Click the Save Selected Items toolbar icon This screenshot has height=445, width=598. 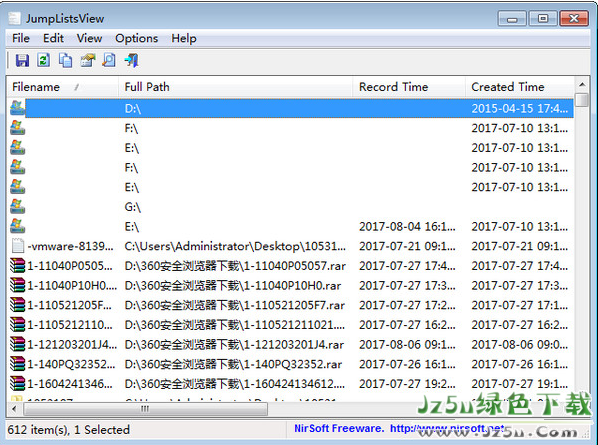point(22,60)
